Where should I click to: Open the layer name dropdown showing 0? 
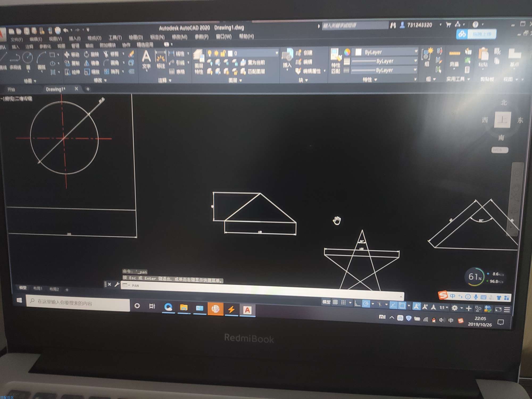coord(277,53)
